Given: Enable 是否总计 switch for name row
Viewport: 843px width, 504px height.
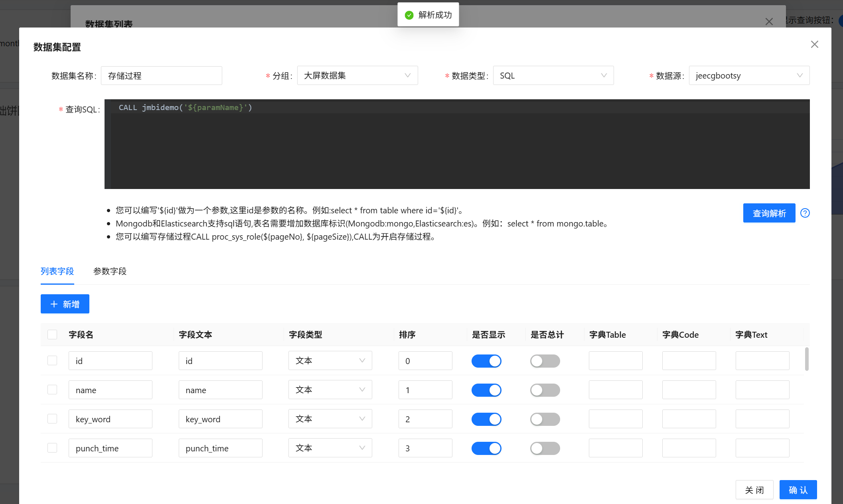Looking at the screenshot, I should pos(545,390).
